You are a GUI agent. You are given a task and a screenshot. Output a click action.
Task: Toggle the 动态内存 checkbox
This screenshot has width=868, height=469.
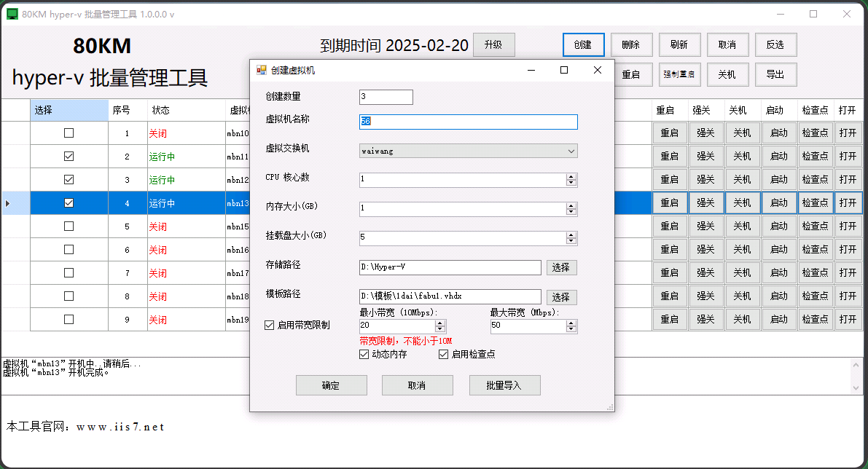coord(364,354)
